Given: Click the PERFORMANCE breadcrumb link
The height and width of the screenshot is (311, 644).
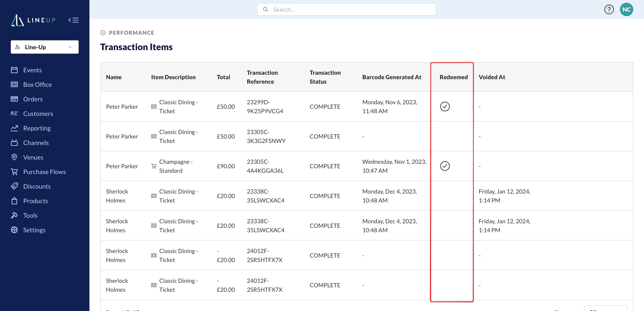Looking at the screenshot, I should [x=131, y=32].
